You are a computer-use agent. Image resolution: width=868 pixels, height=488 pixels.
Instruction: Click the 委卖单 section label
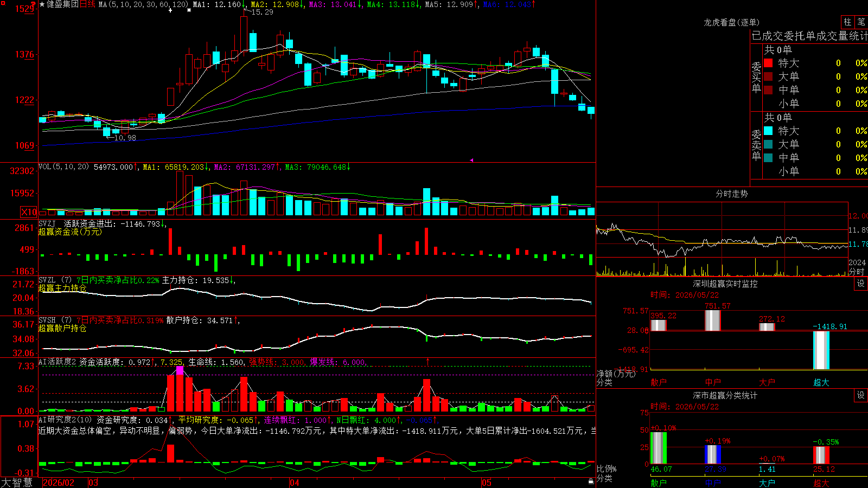pos(756,145)
